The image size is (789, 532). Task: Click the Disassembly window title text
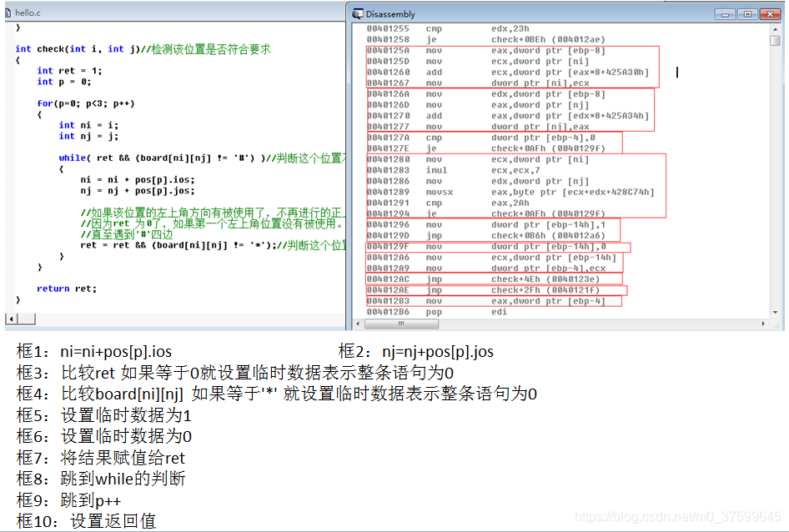[390, 14]
